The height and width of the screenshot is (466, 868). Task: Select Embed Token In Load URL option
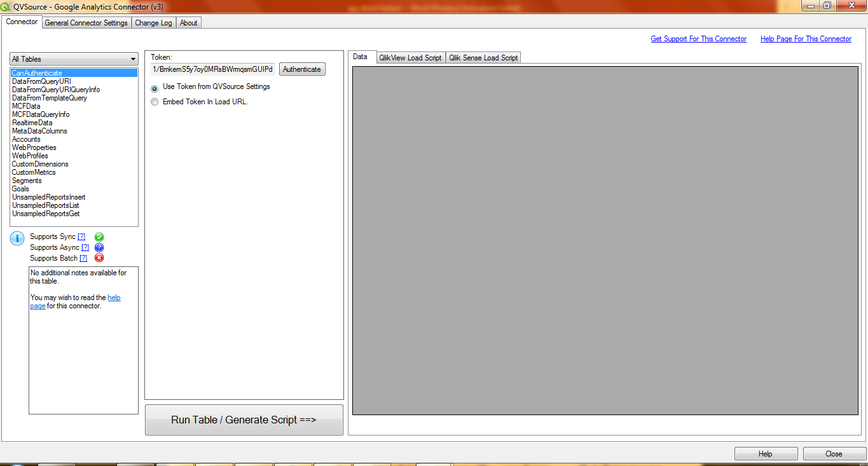155,102
